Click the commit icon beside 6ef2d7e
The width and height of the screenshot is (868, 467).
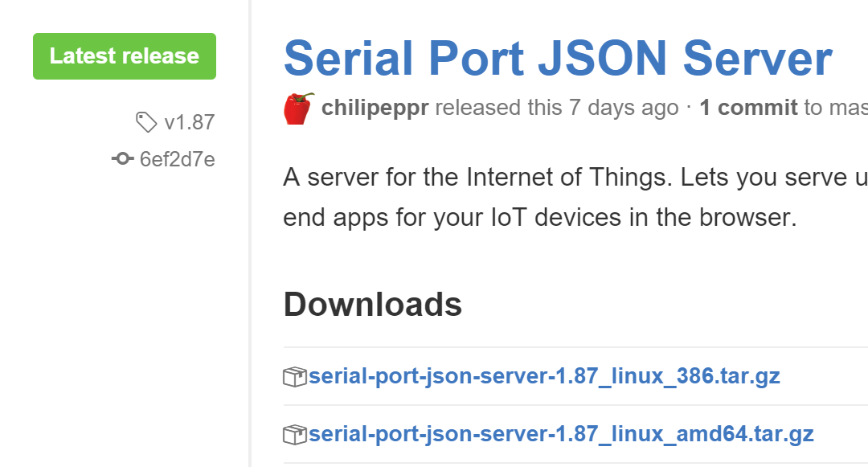tap(122, 159)
